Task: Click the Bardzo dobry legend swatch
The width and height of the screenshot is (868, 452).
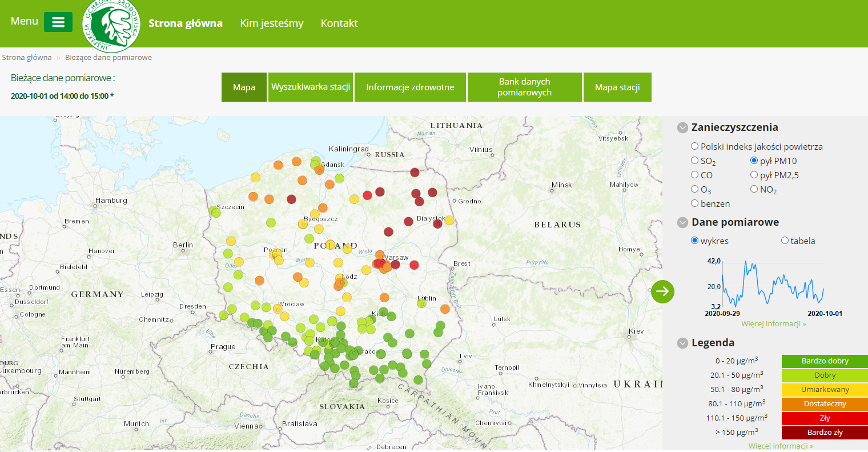Action: click(x=825, y=361)
